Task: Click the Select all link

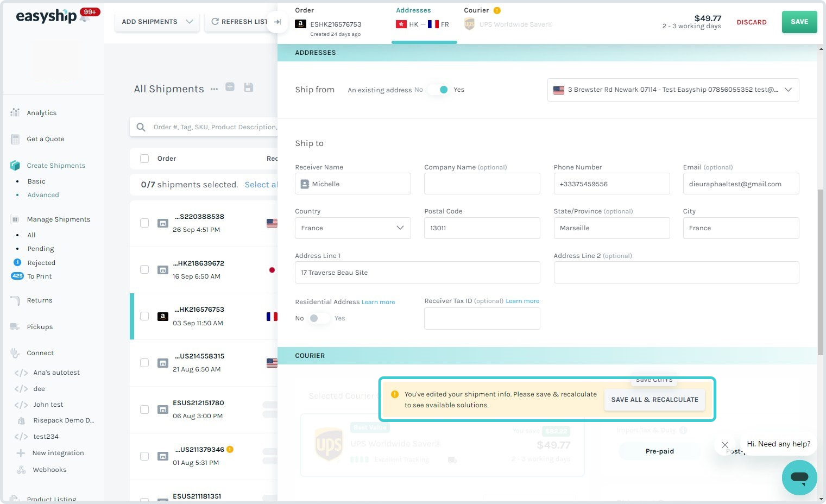Action: (261, 185)
